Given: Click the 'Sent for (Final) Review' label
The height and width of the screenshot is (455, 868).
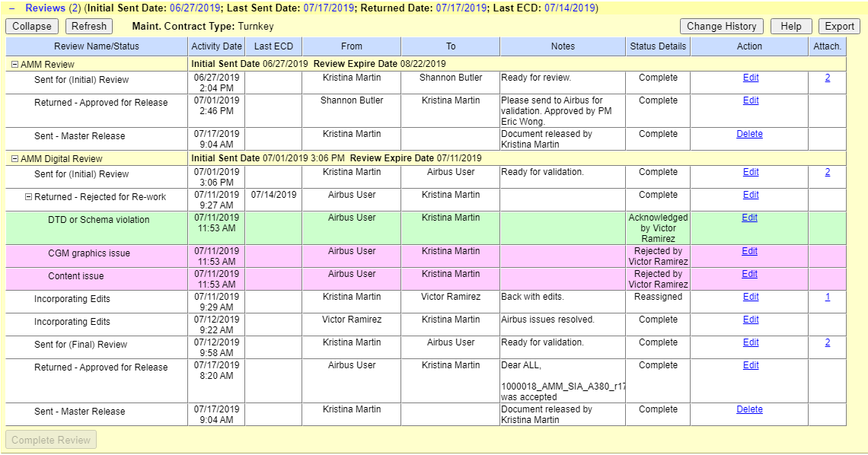Looking at the screenshot, I should (x=81, y=345).
